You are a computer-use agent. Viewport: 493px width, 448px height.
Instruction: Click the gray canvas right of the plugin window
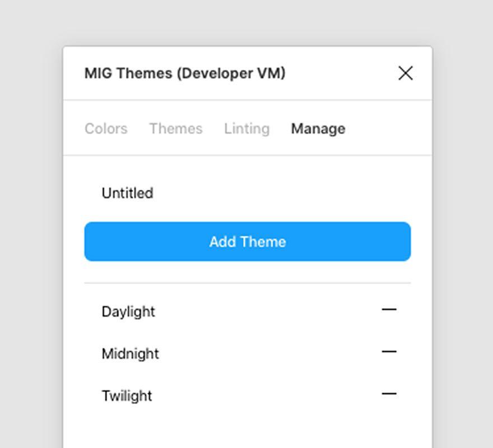(x=462, y=224)
